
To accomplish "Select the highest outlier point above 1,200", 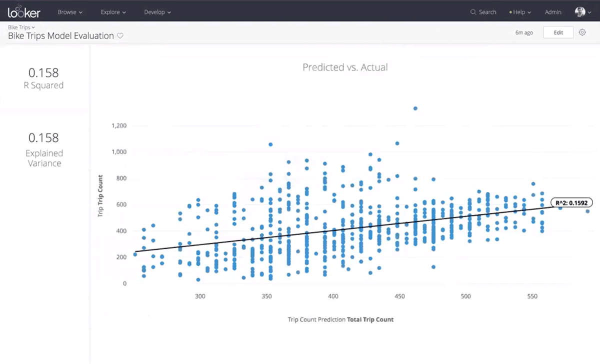I will tap(415, 108).
